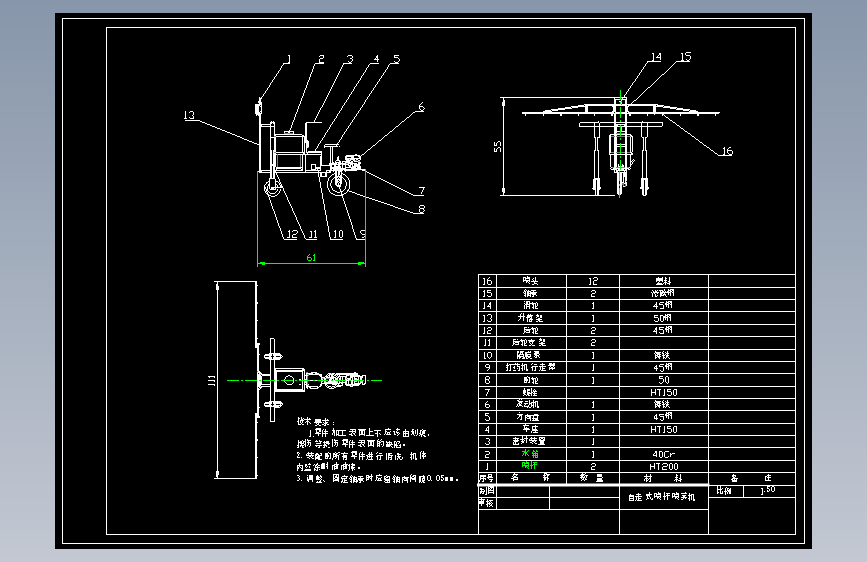This screenshot has width=867, height=562.
Task: Click callout number 6 on the side view
Action: click(421, 107)
